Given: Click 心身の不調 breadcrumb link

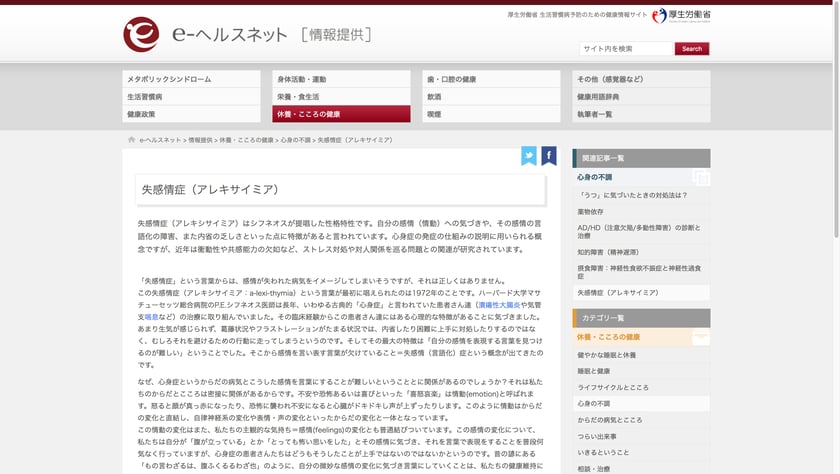Looking at the screenshot, I should (x=296, y=140).
